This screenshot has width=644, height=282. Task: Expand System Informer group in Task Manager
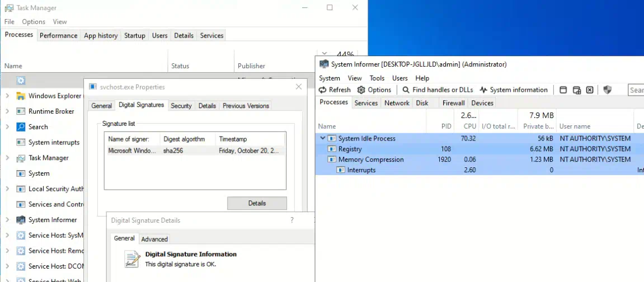click(x=7, y=220)
